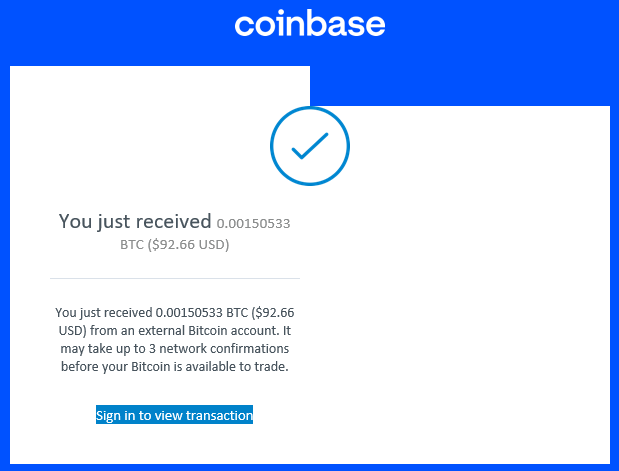
Task: Click the "may take up to" text line
Action: [x=103, y=349]
